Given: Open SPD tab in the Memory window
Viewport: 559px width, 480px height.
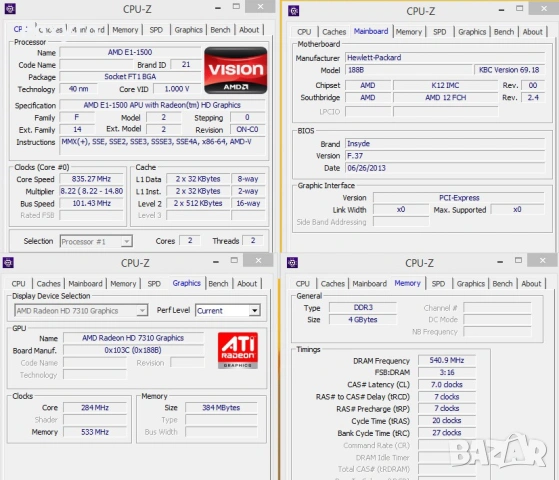Looking at the screenshot, I should (438, 284).
